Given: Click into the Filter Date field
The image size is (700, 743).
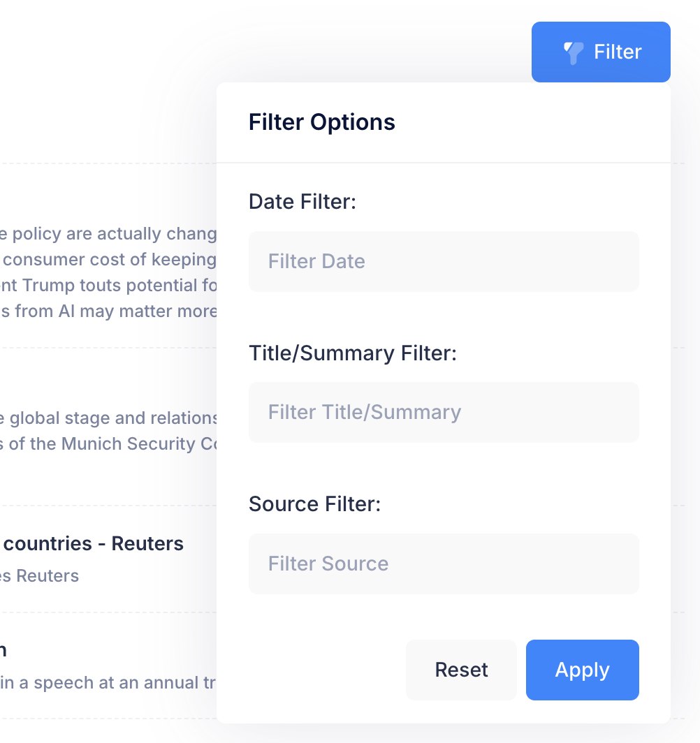Looking at the screenshot, I should point(444,261).
